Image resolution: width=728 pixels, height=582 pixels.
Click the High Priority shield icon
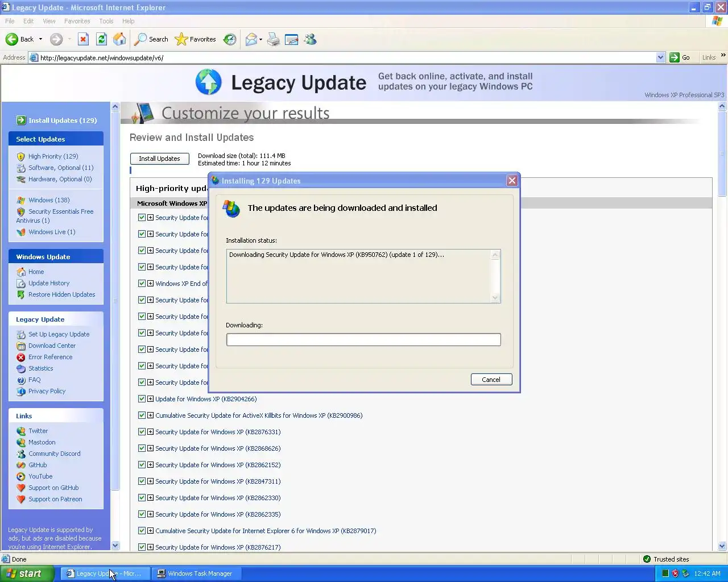point(21,156)
